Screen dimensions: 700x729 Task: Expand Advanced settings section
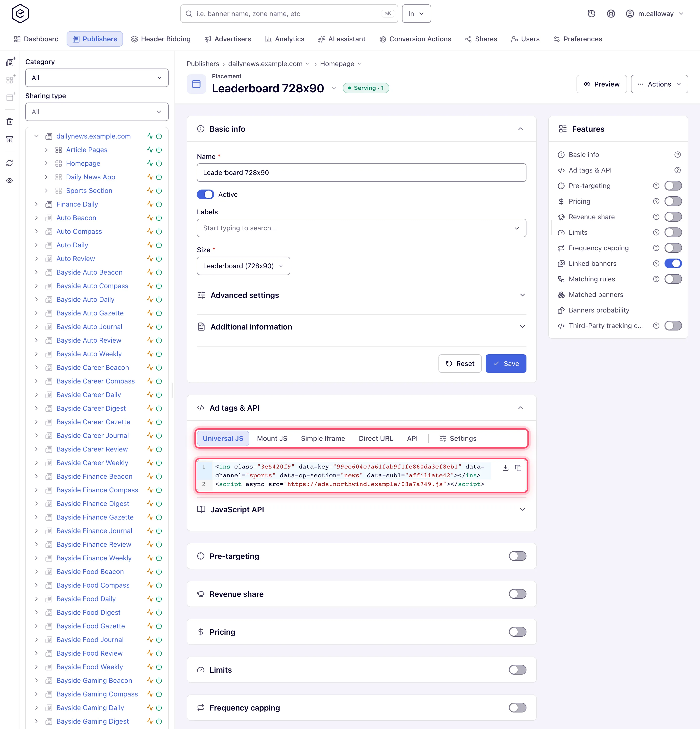[361, 295]
